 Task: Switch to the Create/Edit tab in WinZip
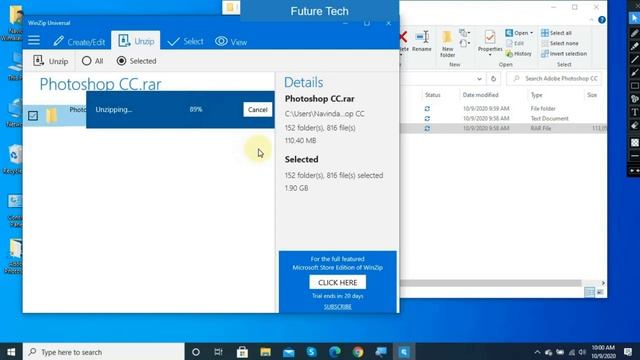(x=79, y=41)
